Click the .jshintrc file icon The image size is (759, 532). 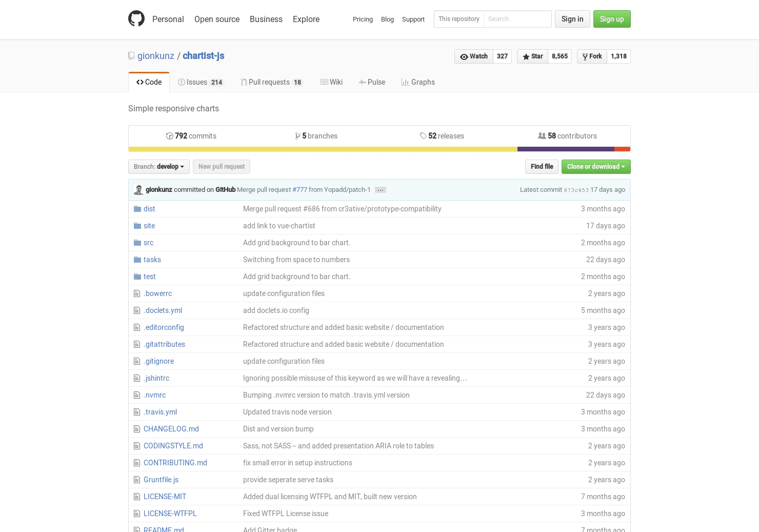click(x=137, y=378)
